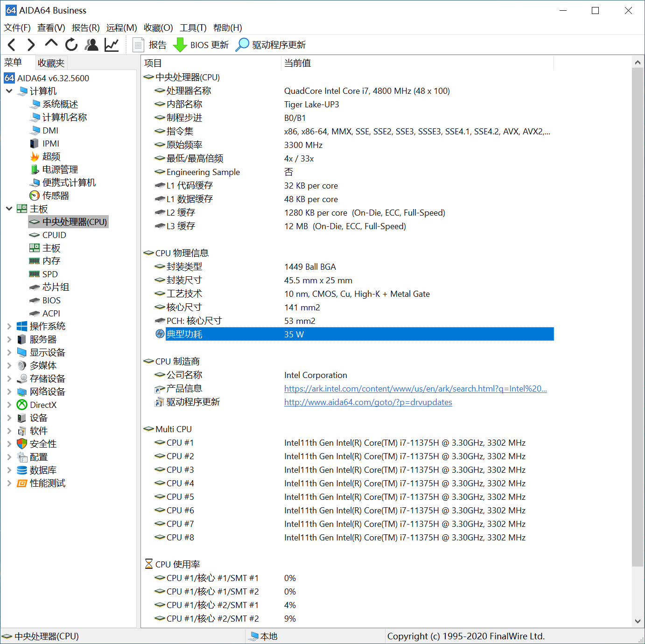Click the 安全性 shield icon
This screenshot has height=644, width=645.
tap(22, 444)
